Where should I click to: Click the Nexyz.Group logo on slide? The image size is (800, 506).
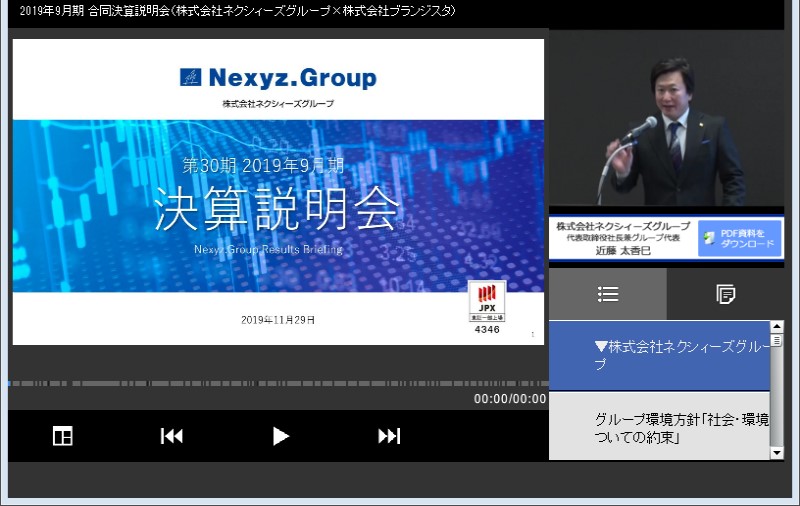pos(278,78)
